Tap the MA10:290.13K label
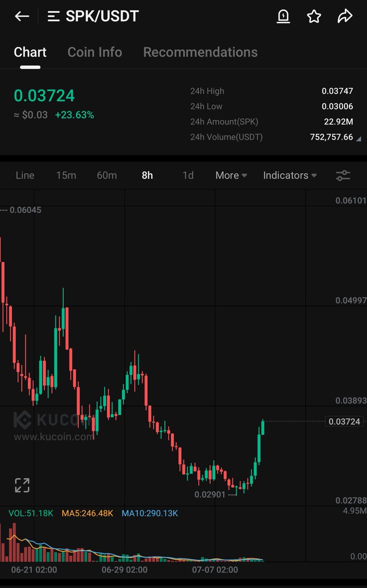 point(150,514)
